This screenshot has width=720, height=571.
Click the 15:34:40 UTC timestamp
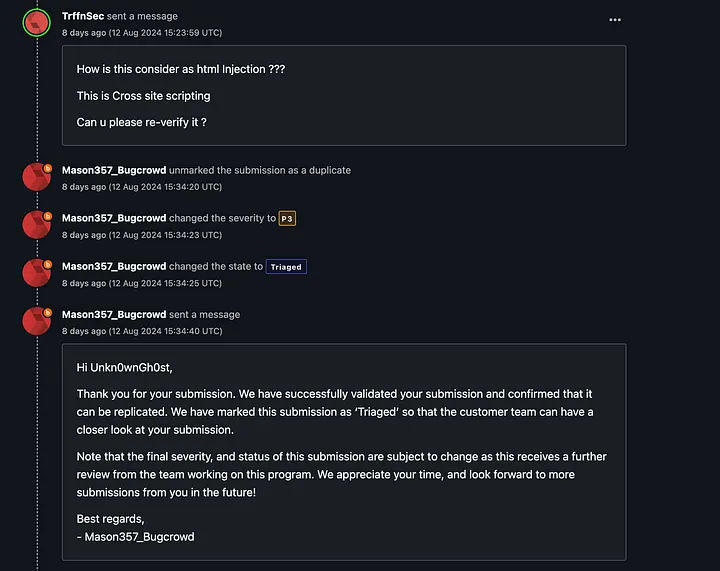142,331
